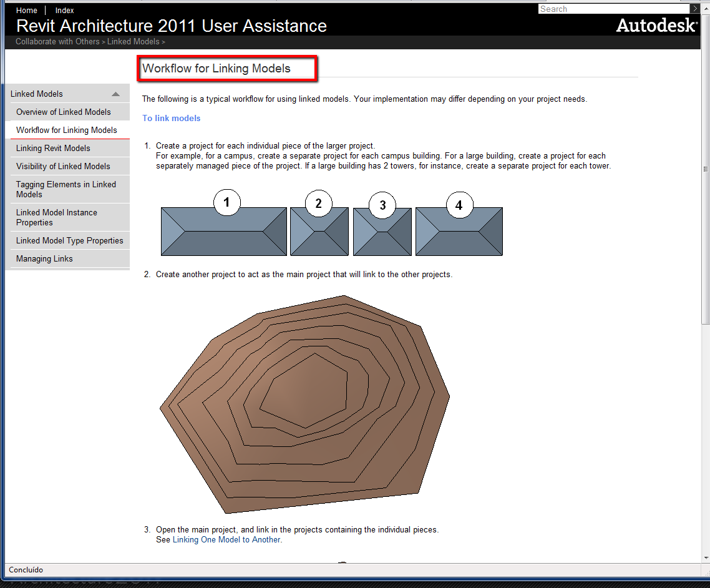This screenshot has width=710, height=588.
Task: Open the Index link in header
Action: (x=64, y=10)
